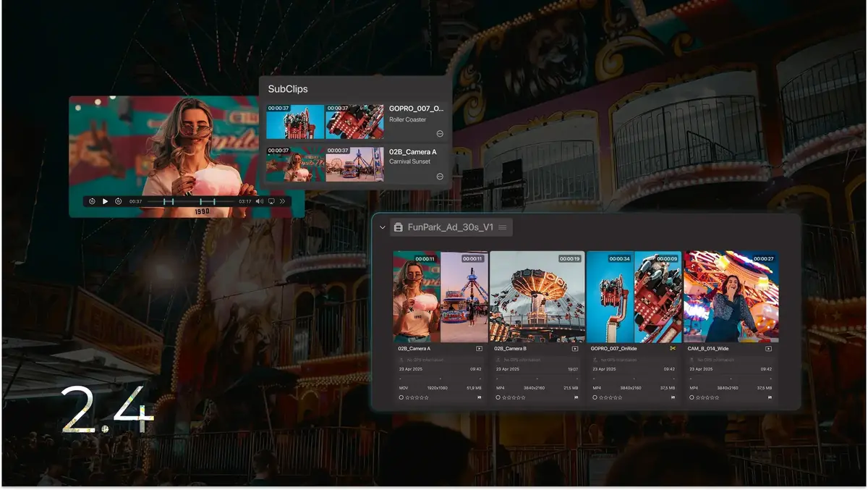Select the Roller Coaster subclip title
Image resolution: width=868 pixels, height=490 pixels.
[x=408, y=119]
